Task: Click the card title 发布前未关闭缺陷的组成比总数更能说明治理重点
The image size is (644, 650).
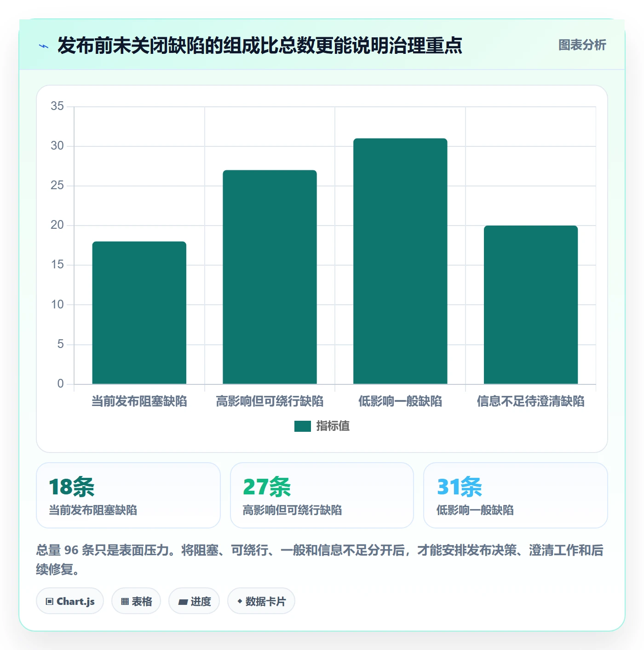Action: [260, 46]
